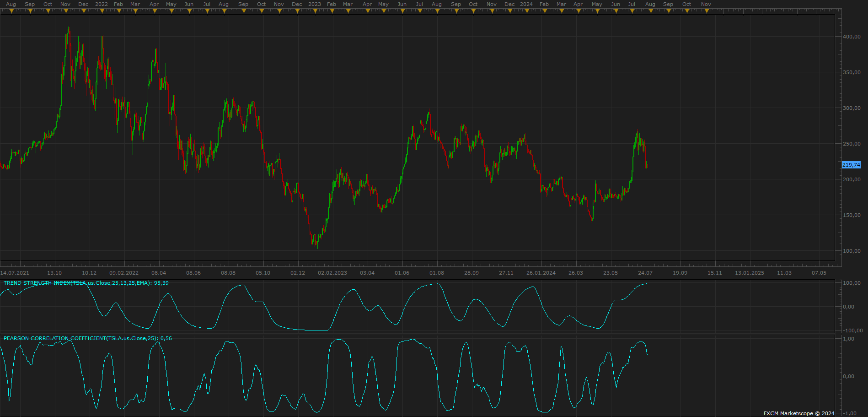Click the yellow marker beneath the 2022 label
Viewport: 868px width, 417px height.
(x=102, y=11)
